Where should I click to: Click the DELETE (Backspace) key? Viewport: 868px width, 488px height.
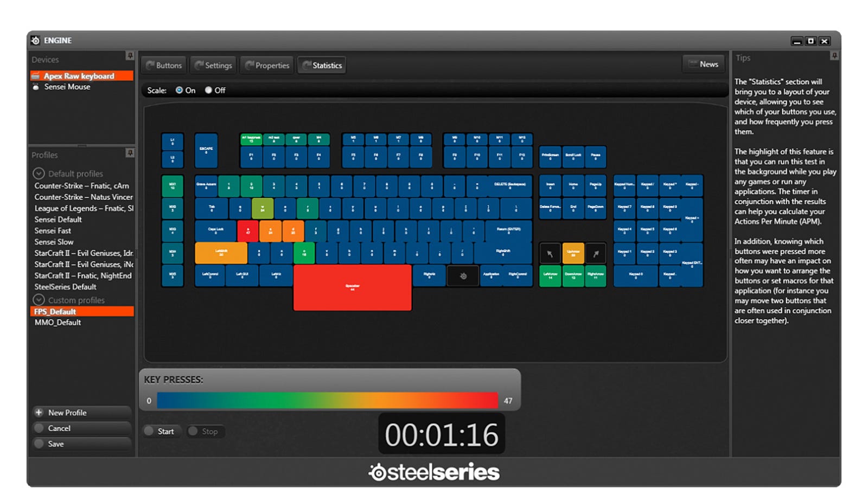tap(510, 186)
